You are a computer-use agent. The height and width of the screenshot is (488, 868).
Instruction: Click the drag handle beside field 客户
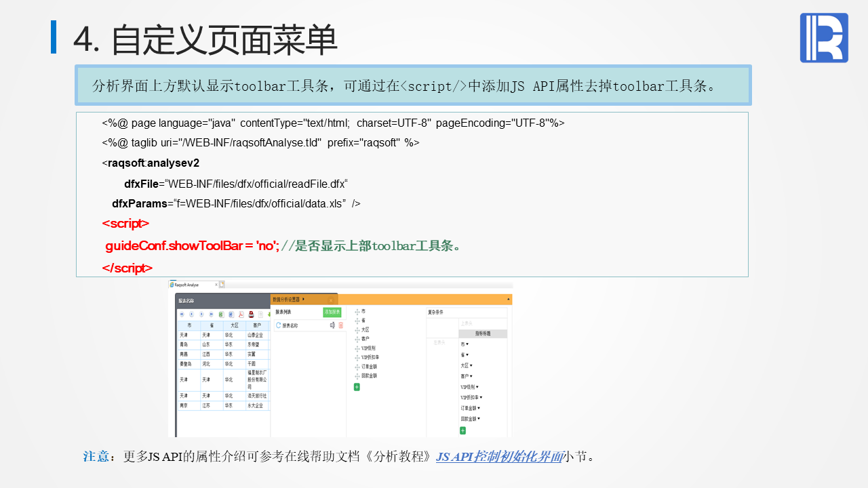pos(357,339)
